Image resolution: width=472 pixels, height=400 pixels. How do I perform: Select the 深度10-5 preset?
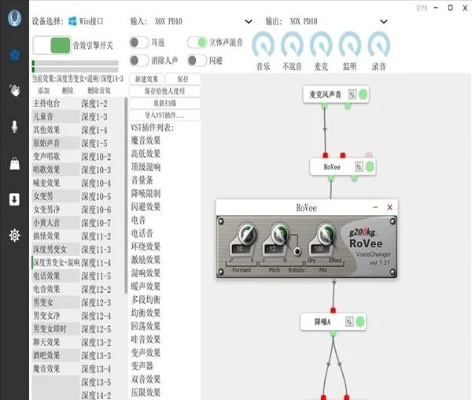(102, 197)
